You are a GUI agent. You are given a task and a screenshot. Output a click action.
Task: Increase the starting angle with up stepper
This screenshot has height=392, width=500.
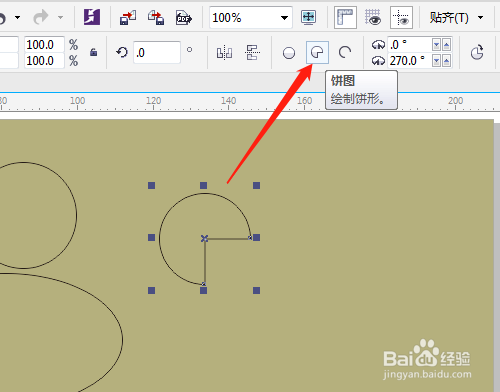[447, 44]
